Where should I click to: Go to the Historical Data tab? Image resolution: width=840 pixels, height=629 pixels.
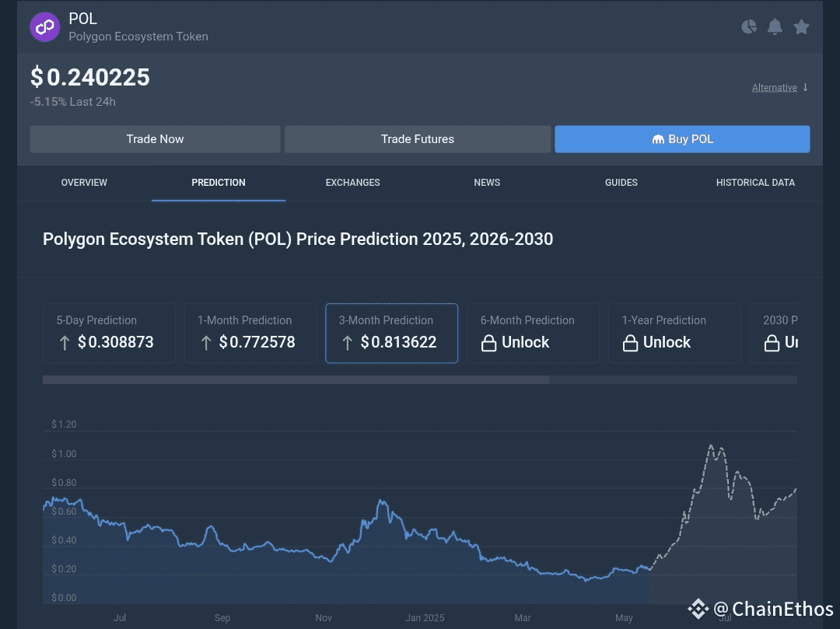[755, 183]
